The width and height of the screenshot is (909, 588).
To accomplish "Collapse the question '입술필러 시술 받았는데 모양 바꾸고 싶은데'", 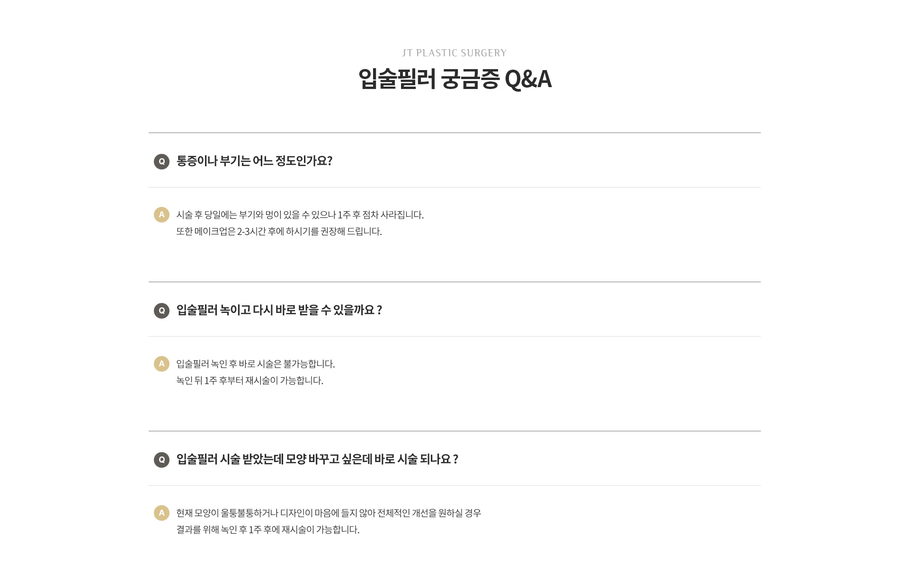I will tap(454, 459).
